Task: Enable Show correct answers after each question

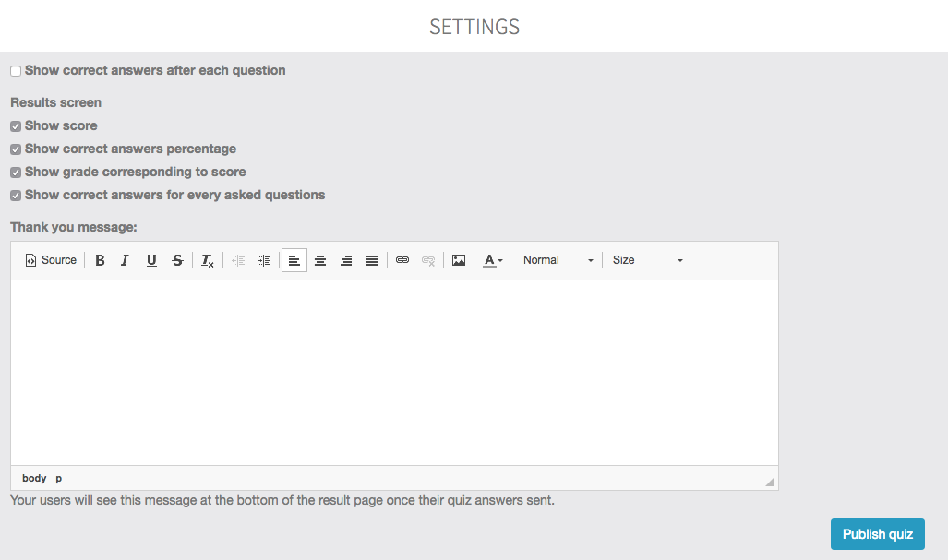Action: tap(16, 71)
